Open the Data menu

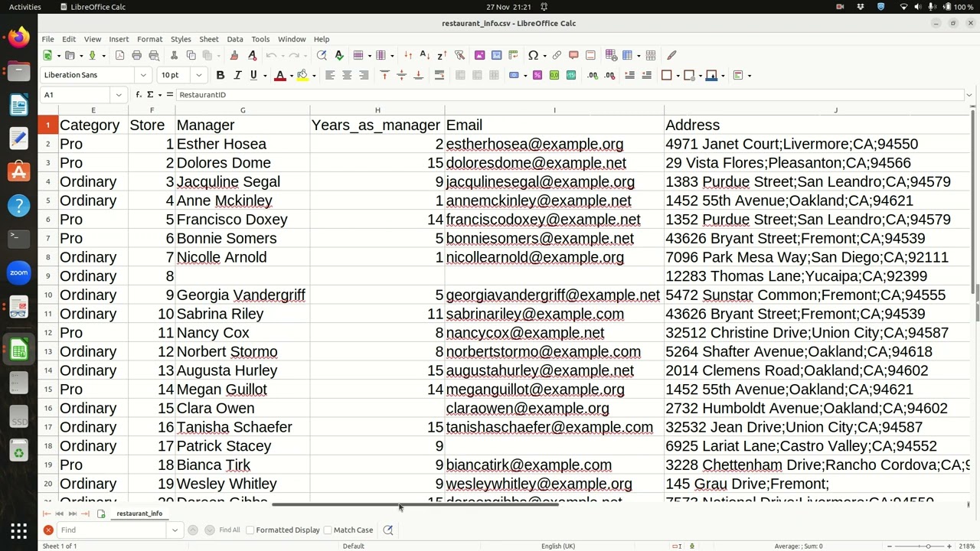pyautogui.click(x=235, y=39)
